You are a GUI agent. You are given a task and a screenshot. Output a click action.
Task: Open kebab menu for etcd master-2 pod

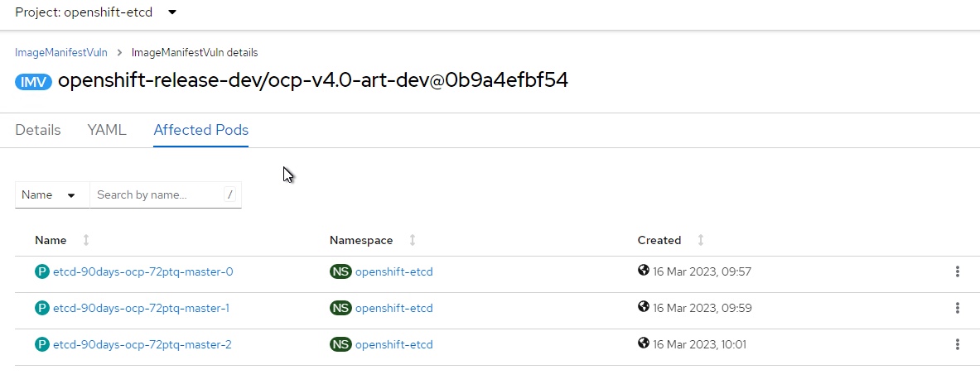point(957,344)
